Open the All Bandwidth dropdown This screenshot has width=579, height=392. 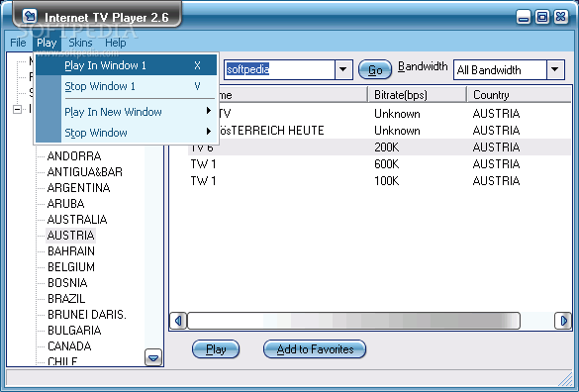click(509, 69)
